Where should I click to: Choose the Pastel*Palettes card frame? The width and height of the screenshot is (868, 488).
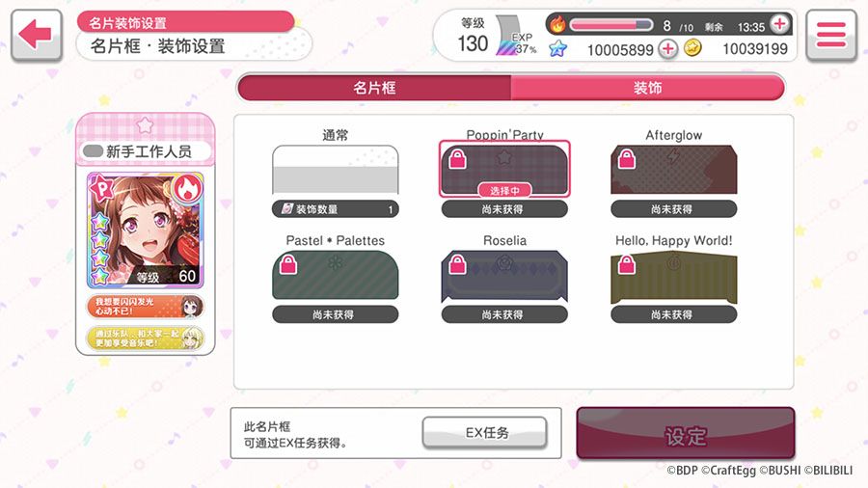click(335, 275)
